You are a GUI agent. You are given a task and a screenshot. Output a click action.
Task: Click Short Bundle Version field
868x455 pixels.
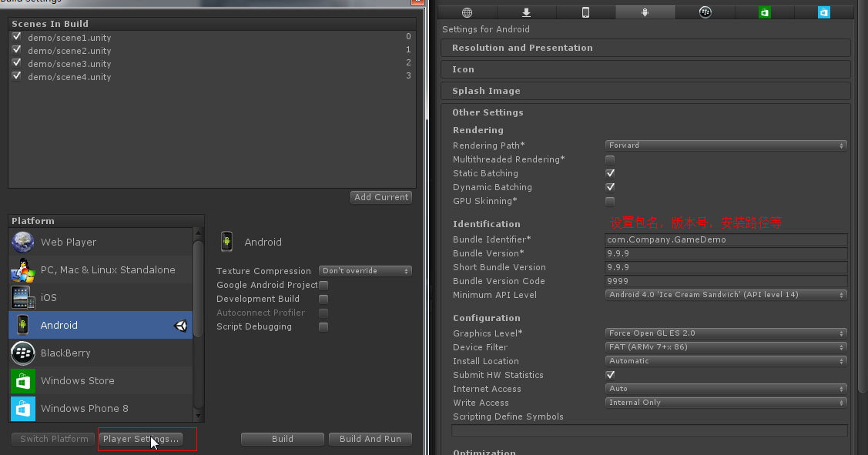[x=726, y=267]
